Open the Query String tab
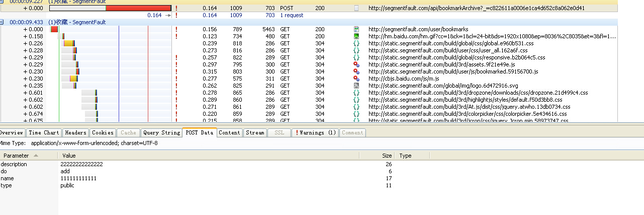Image resolution: width=644 pixels, height=215 pixels. click(x=161, y=132)
